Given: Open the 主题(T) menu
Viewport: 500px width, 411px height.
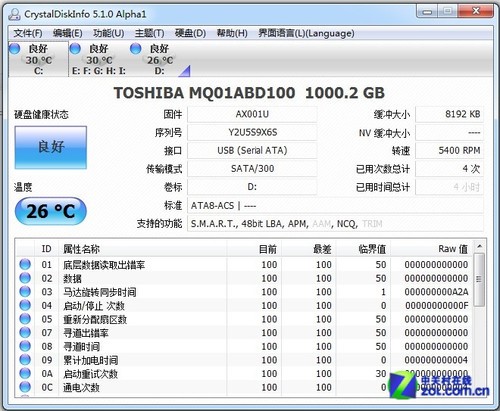Looking at the screenshot, I should coord(149,33).
